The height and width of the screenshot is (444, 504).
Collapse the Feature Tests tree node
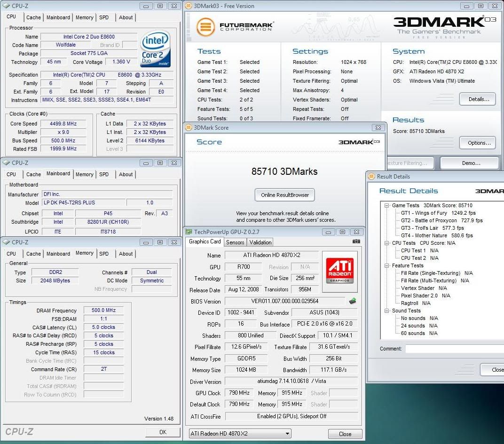click(387, 265)
